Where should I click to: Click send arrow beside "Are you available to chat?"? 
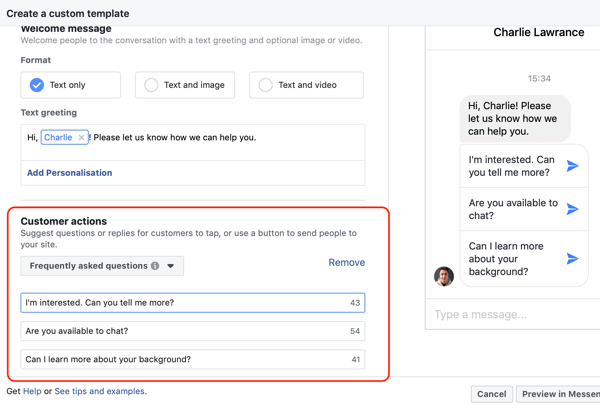(572, 210)
